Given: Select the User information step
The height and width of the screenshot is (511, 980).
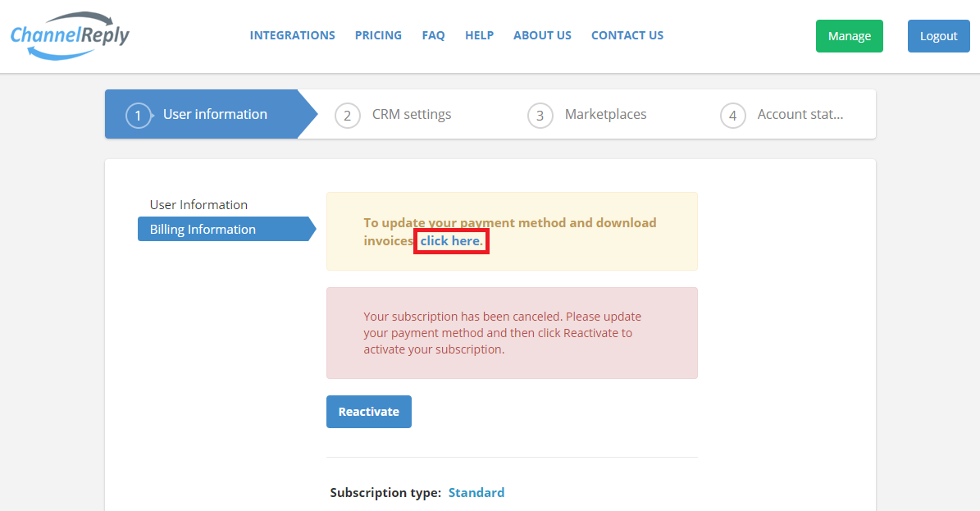Looking at the screenshot, I should click(212, 115).
